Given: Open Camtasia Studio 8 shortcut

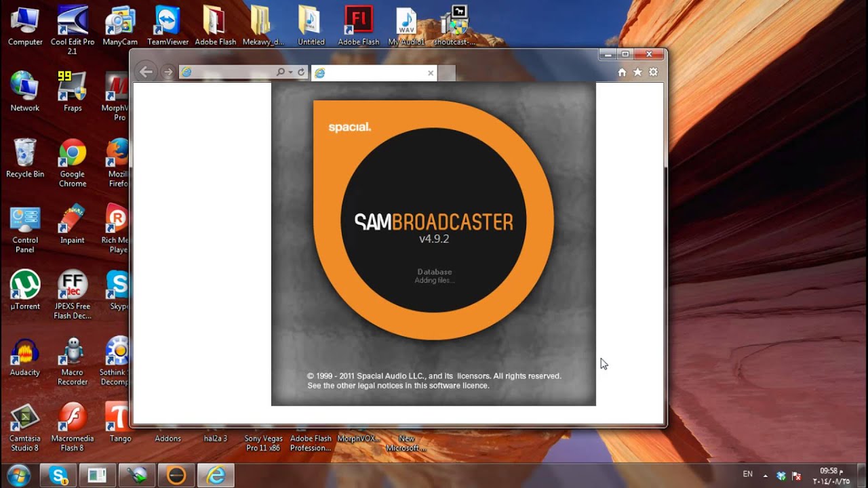Looking at the screenshot, I should (x=25, y=427).
